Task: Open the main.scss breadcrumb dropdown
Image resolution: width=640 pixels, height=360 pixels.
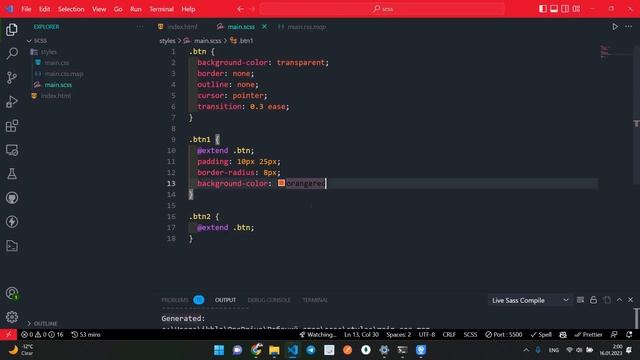Action: 202,40
